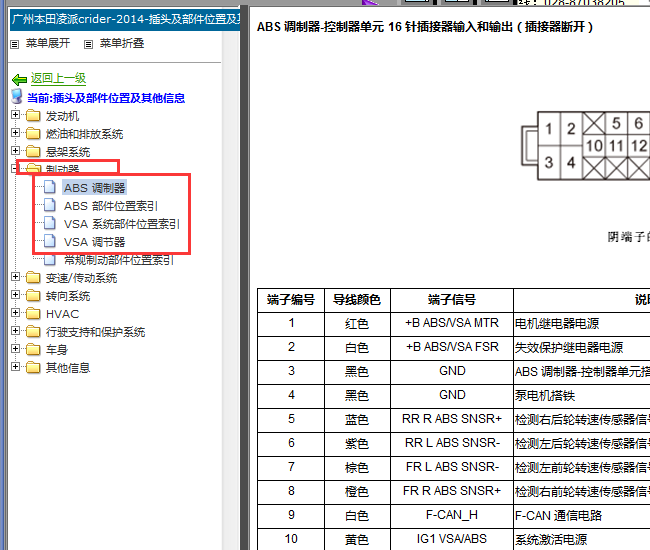
Task: Click the computer icon beside 当前 heading
Action: coord(17,97)
